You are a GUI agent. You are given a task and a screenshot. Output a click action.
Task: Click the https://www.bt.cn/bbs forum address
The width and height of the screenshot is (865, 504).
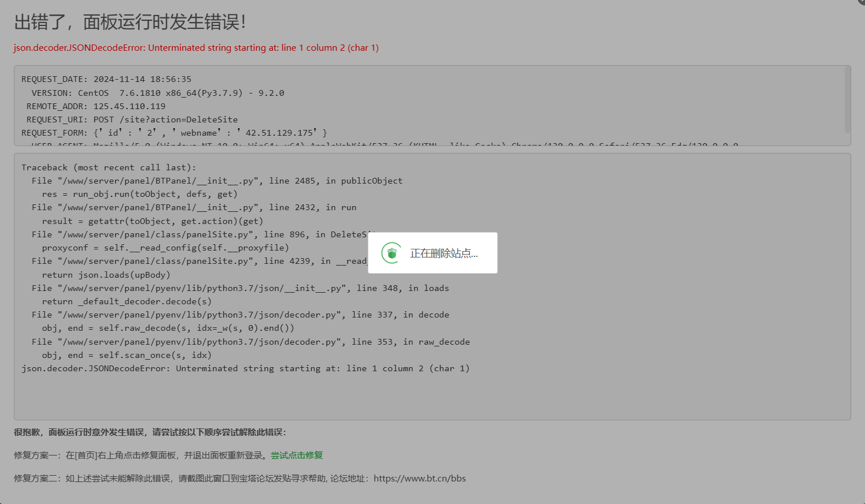(x=420, y=478)
